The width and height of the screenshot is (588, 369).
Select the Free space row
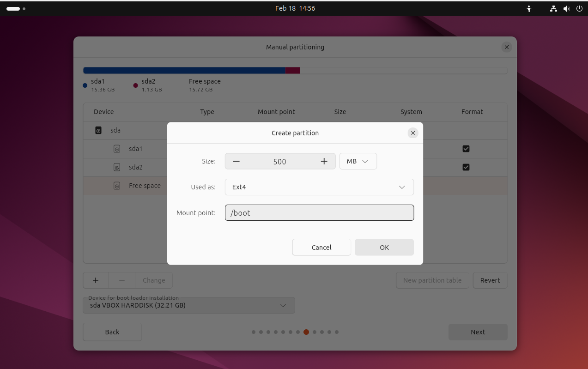point(295,186)
